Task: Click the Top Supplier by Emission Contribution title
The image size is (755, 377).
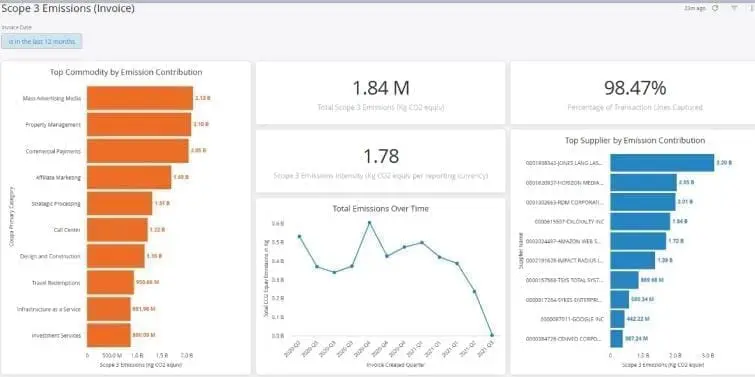Action: click(x=635, y=141)
